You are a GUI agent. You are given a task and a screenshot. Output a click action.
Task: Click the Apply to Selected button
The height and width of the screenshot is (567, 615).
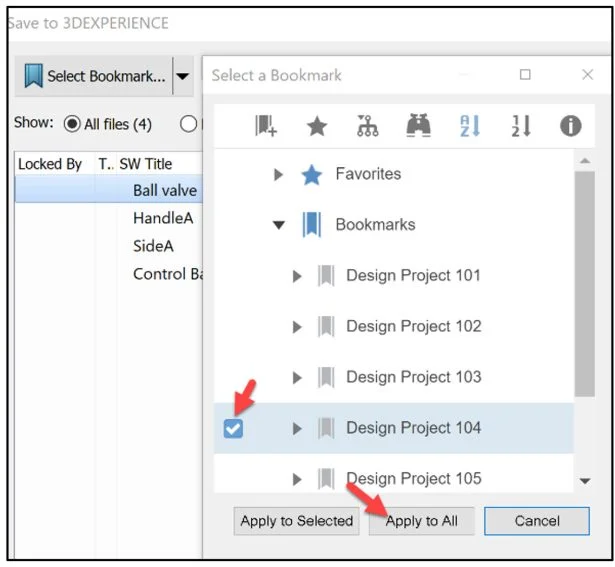[x=296, y=520]
